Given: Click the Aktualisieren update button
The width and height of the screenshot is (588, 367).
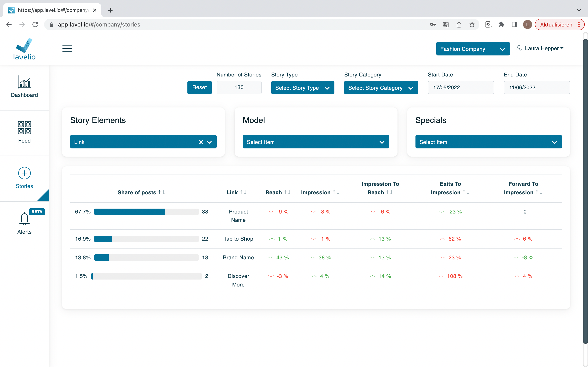Looking at the screenshot, I should pos(556,24).
